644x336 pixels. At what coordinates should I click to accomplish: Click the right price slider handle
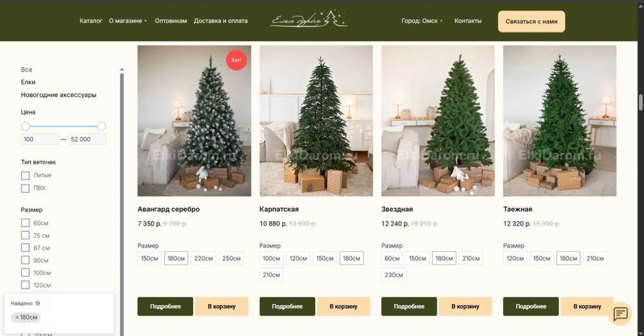pos(101,126)
